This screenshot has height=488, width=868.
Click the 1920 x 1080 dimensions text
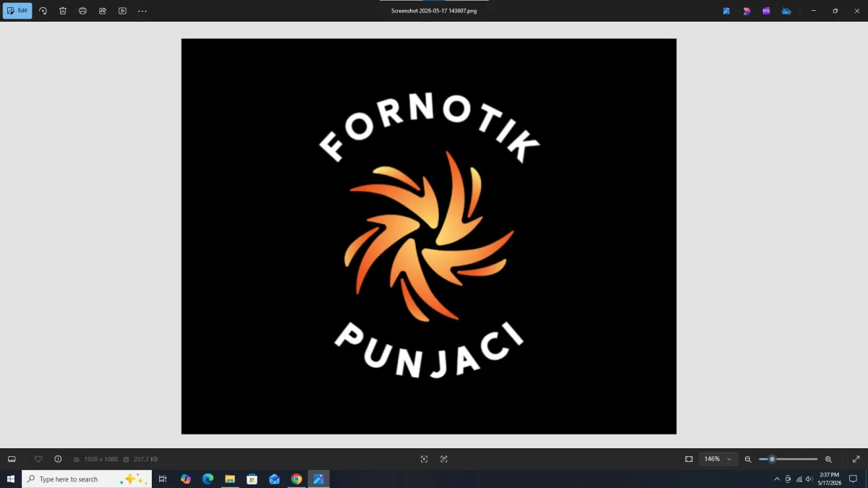tap(101, 459)
